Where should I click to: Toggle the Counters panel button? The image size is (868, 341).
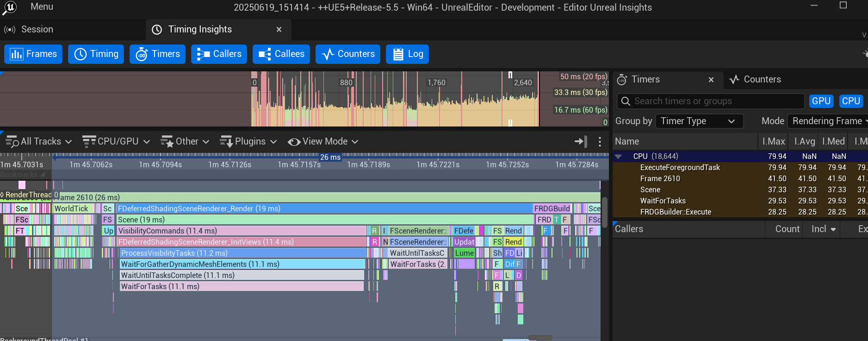[x=348, y=54]
